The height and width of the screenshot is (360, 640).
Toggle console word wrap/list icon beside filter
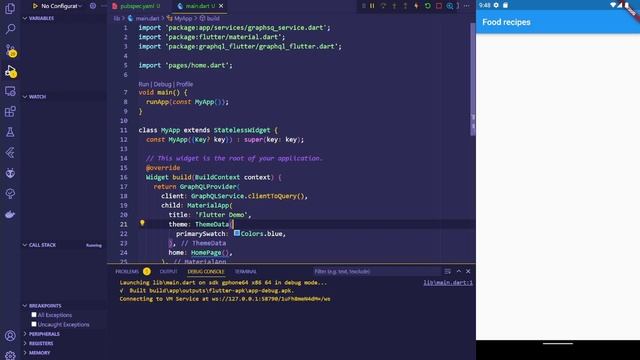pos(448,271)
